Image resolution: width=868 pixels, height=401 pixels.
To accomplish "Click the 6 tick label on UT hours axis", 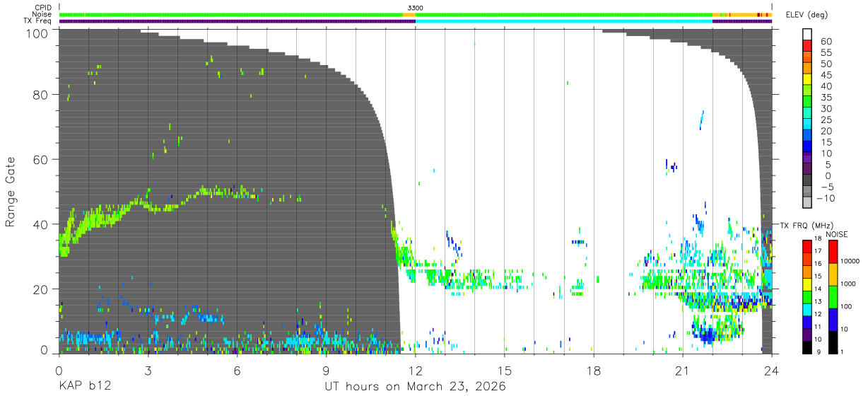I will point(237,370).
